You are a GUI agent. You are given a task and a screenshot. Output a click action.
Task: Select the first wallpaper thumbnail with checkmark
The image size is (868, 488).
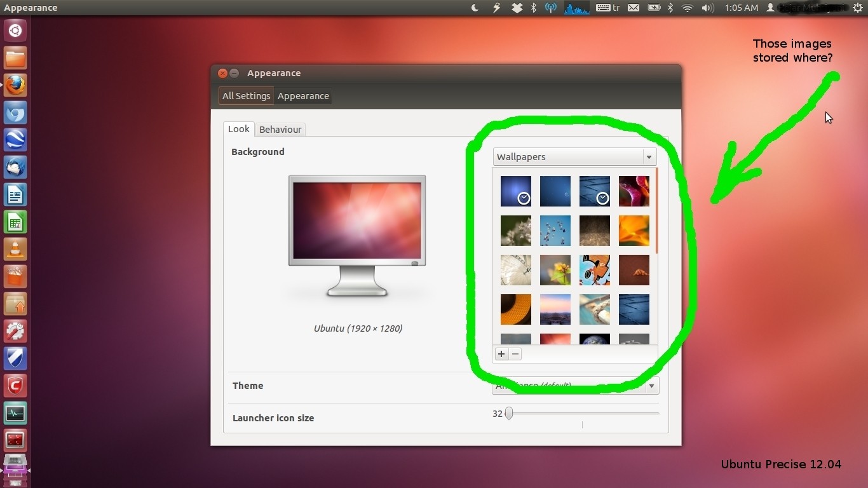pyautogui.click(x=515, y=191)
